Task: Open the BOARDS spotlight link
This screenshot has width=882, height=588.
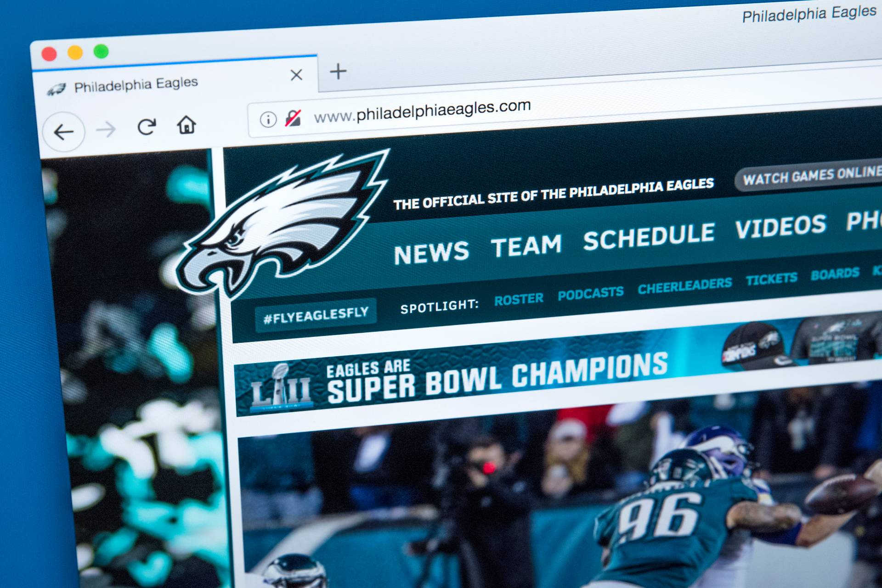Action: coord(835,274)
